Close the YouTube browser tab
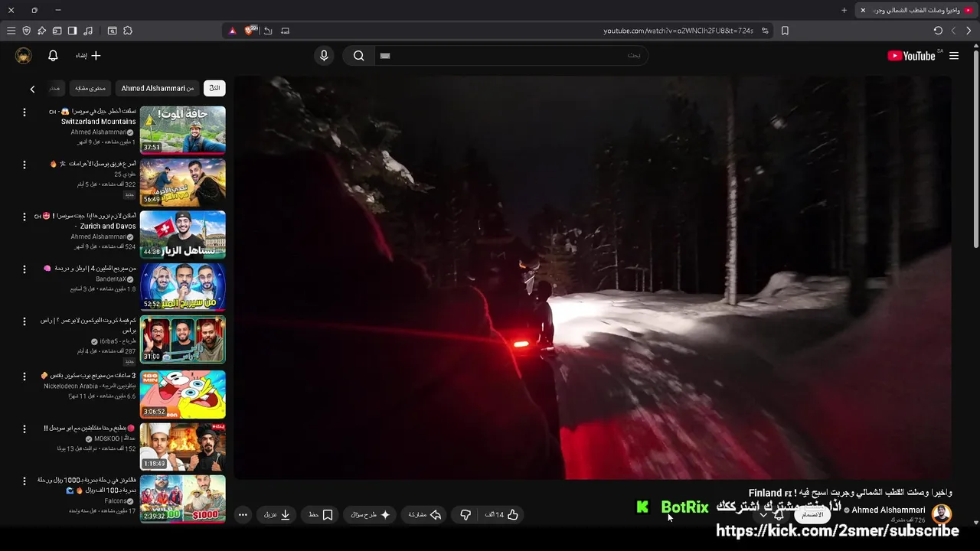Image resolution: width=980 pixels, height=551 pixels. (863, 10)
